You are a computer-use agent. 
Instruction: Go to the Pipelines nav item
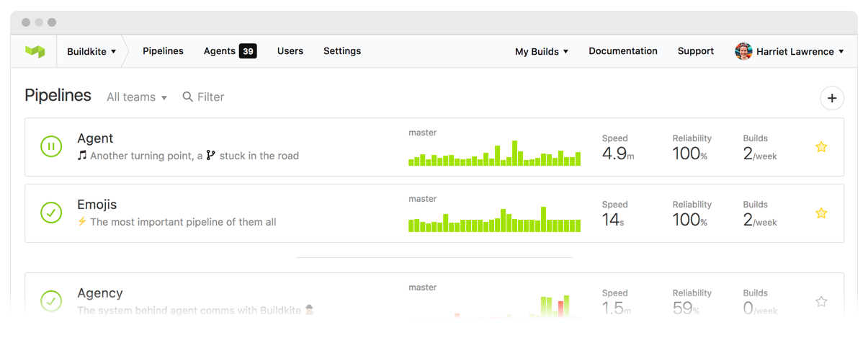pos(163,51)
